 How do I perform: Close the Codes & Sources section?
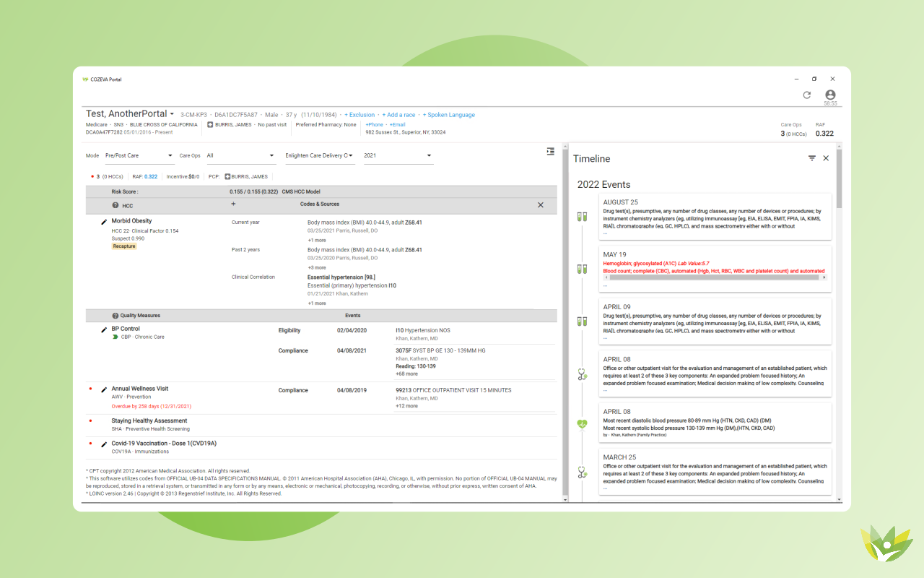[541, 205]
